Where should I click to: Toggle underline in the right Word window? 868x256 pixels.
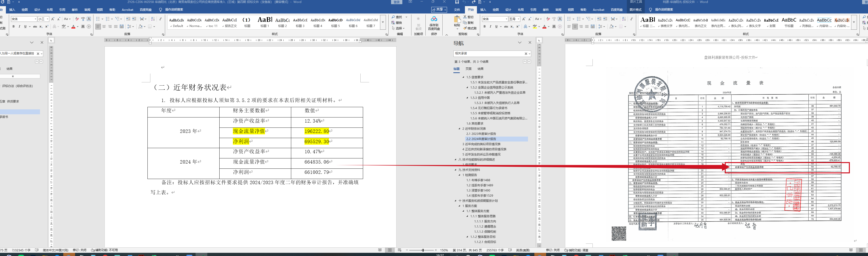[x=496, y=27]
